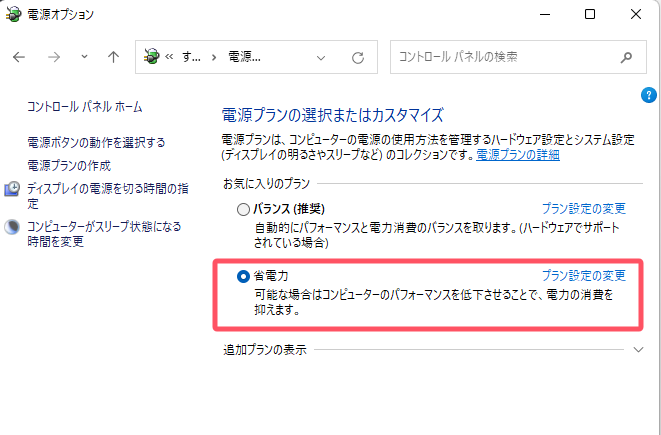Click the power options icon in address bar
The image size is (661, 435).
click(152, 56)
